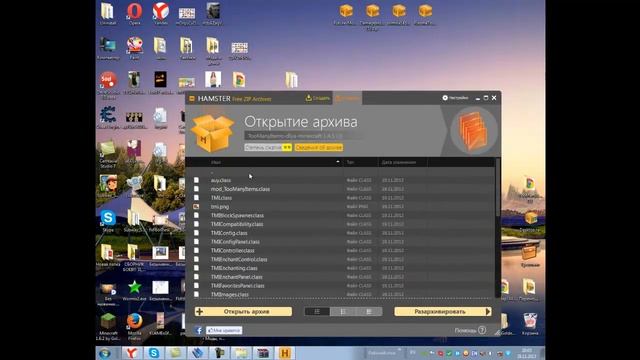The height and width of the screenshot is (360, 640).
Task: Click the Мне нравится like button
Action: coord(224,331)
